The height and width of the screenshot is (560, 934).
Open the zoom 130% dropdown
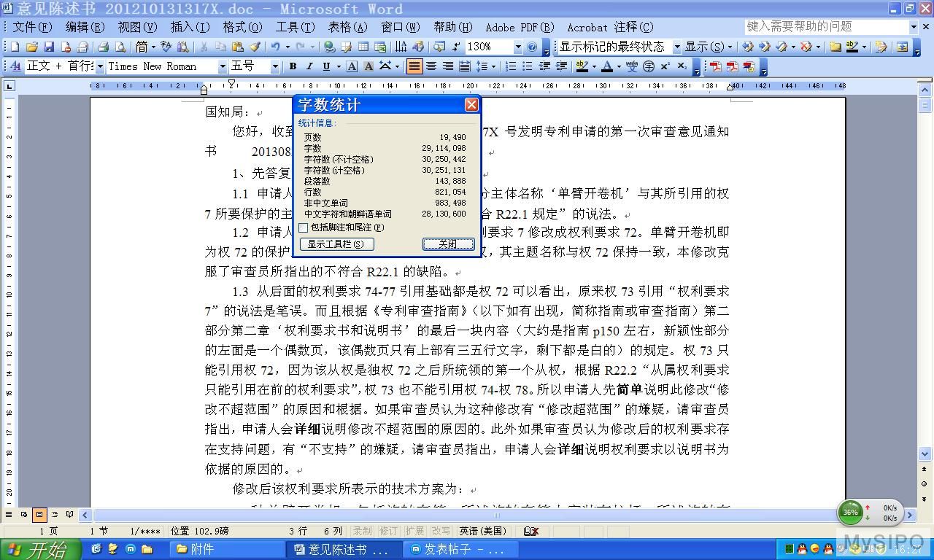click(518, 47)
